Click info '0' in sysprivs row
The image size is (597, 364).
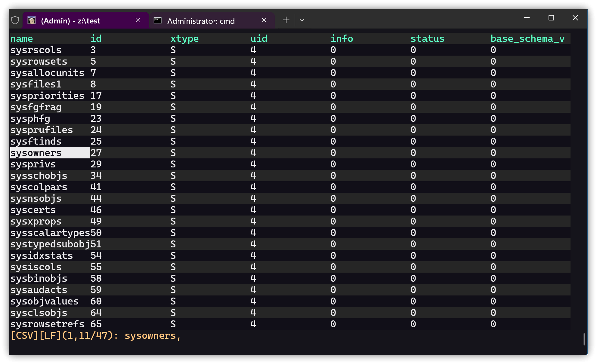coord(333,164)
